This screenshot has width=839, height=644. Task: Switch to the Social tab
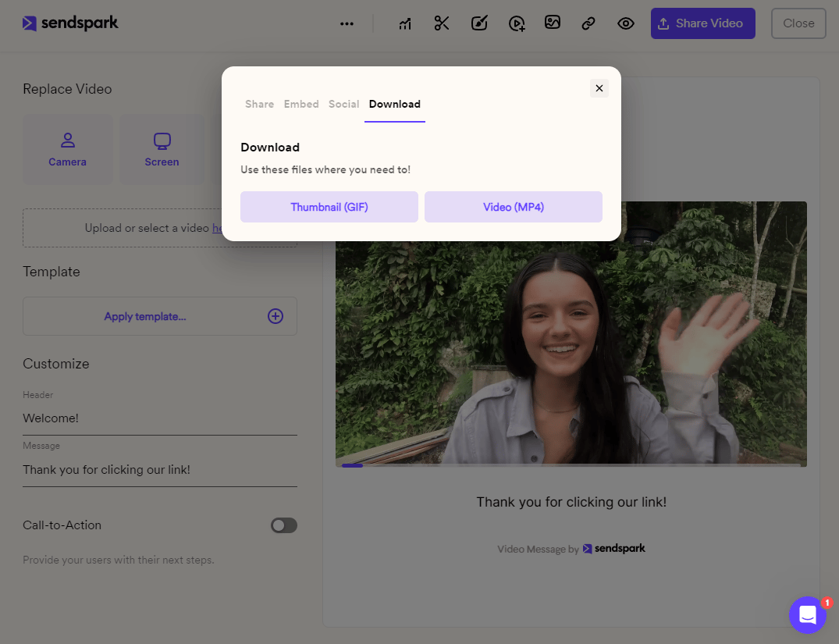click(x=343, y=104)
